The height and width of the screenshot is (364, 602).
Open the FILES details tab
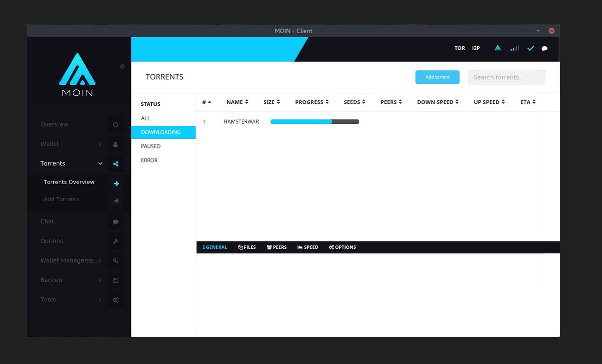coord(247,247)
